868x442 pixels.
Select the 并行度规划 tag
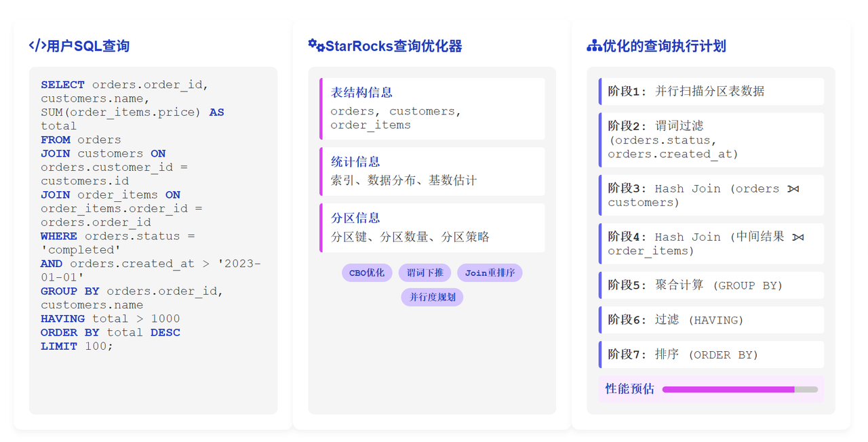(x=432, y=297)
